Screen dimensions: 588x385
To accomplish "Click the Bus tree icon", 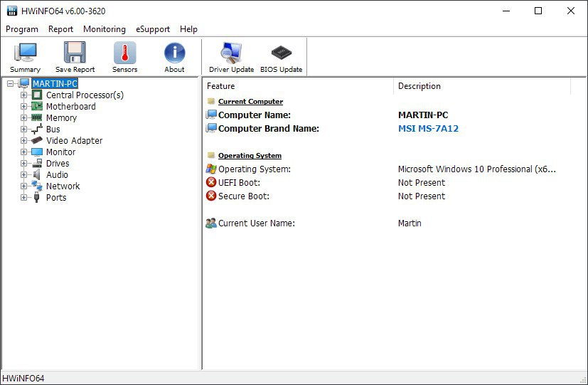I will 37,129.
